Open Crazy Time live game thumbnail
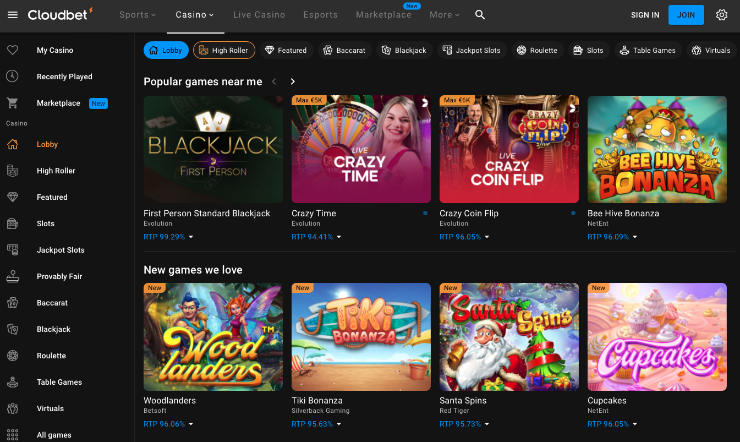740x442 pixels. tap(361, 149)
